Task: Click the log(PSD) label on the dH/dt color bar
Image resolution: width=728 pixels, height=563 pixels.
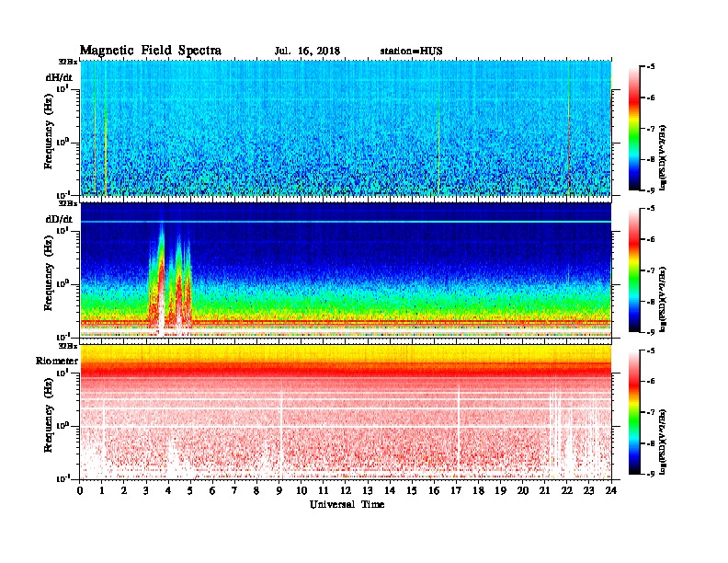Action: (663, 158)
